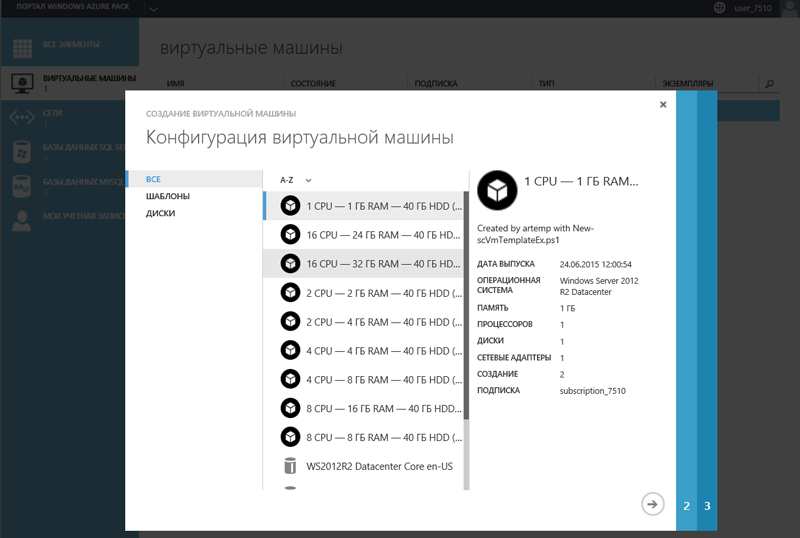This screenshot has width=800, height=538.
Task: Select the 4 CPU — 4 ГБ RAM template
Action: (363, 350)
